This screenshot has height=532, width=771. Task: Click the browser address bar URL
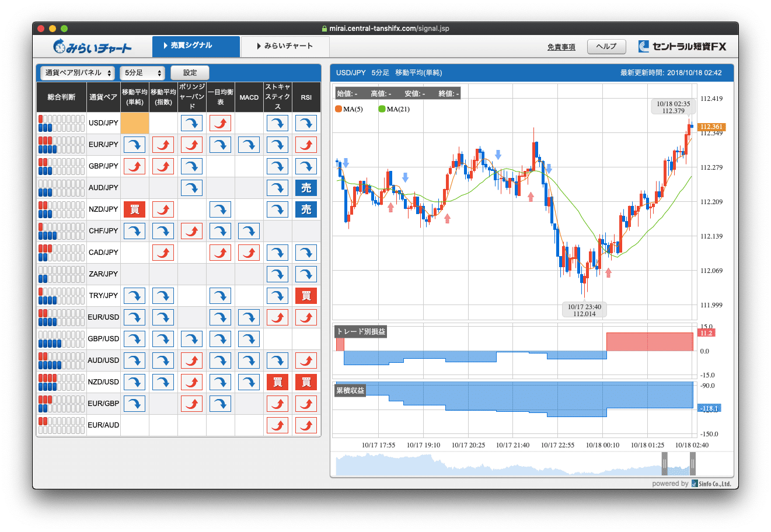click(x=389, y=28)
